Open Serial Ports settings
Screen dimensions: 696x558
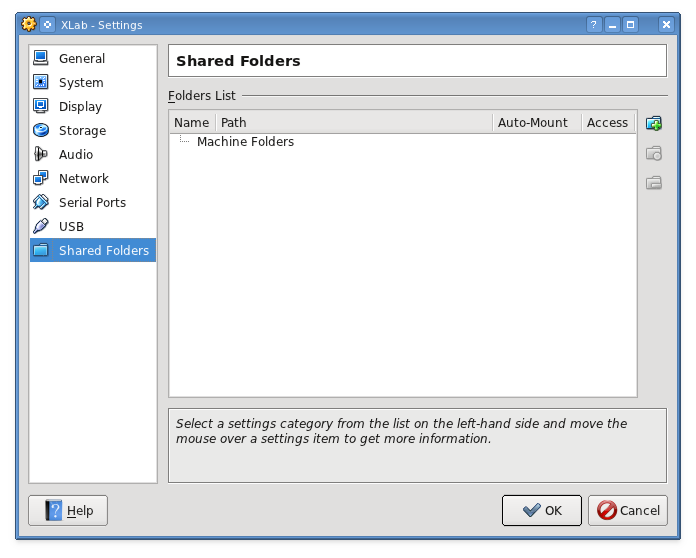[93, 202]
